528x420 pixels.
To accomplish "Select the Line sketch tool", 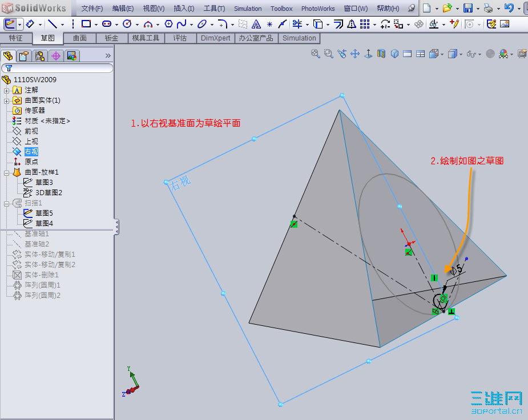I will click(52, 24).
